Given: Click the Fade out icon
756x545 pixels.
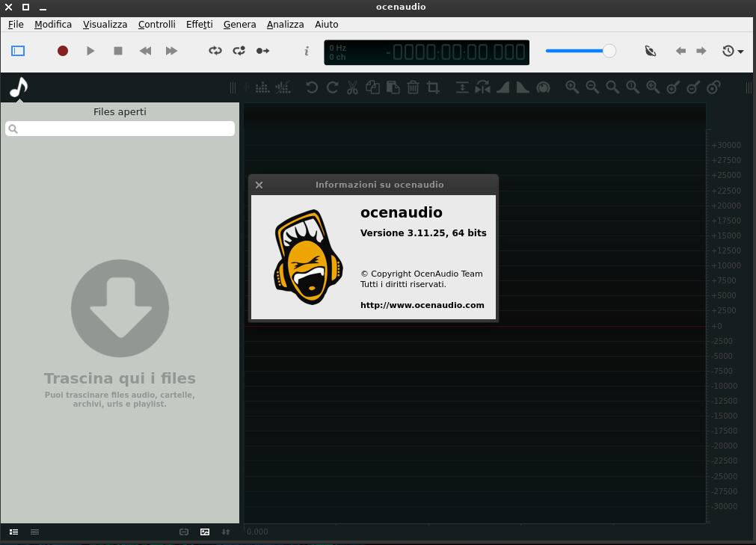Looking at the screenshot, I should pos(523,87).
